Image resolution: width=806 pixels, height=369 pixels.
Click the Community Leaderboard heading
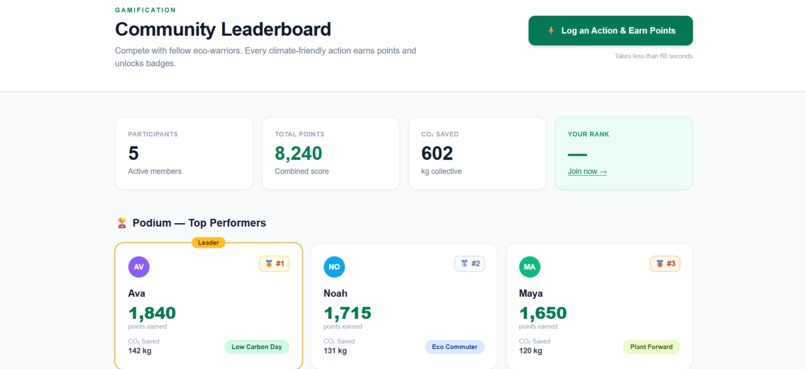223,29
